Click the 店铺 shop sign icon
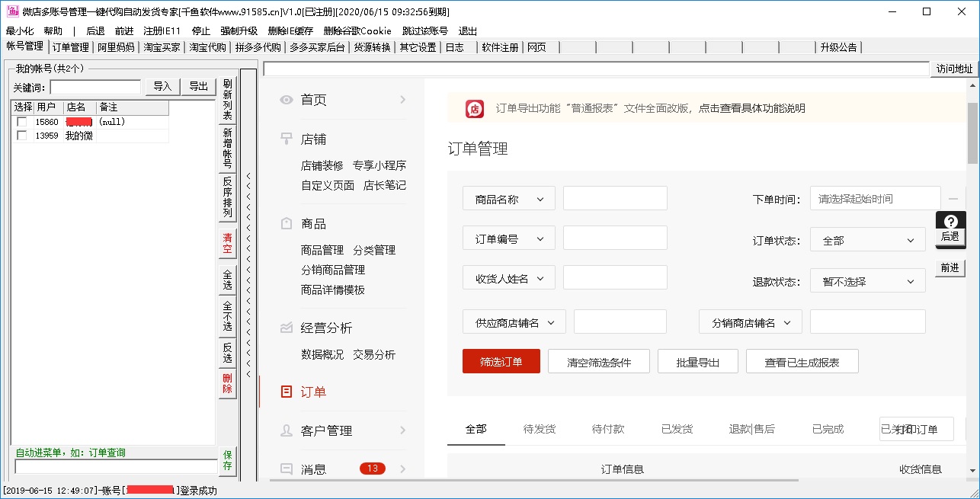Image resolution: width=980 pixels, height=499 pixels. coord(287,139)
